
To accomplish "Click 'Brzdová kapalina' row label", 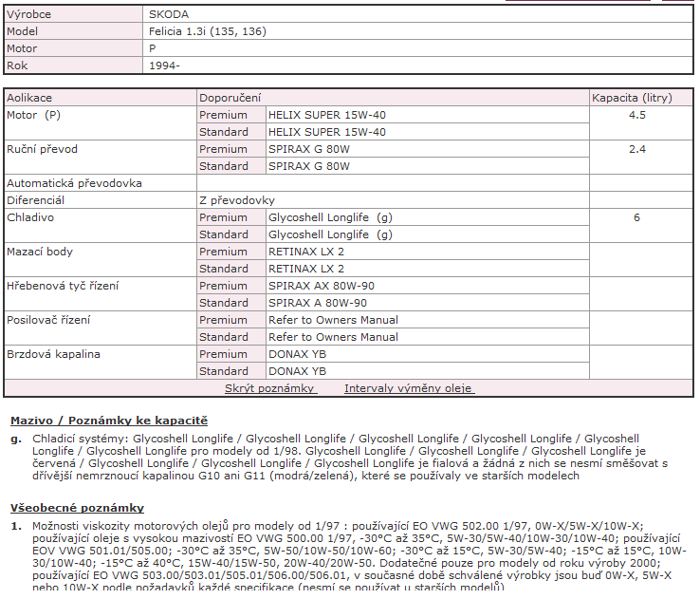I will click(x=53, y=354).
